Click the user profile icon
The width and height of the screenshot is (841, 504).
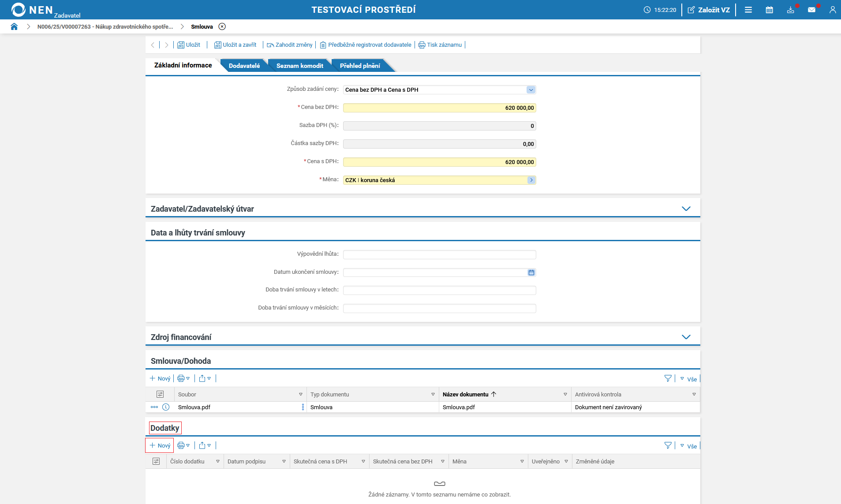pyautogui.click(x=832, y=10)
